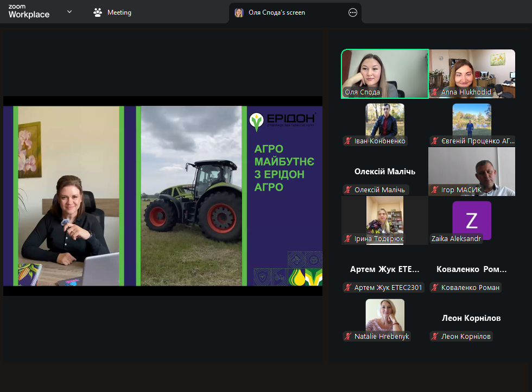Image resolution: width=532 pixels, height=392 pixels.
Task: Click muted mic icon beside Іван Кононенко
Action: [x=348, y=141]
